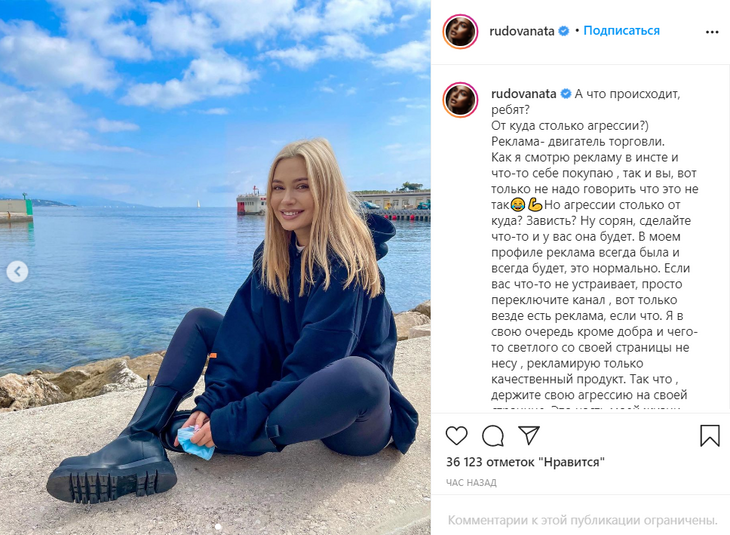This screenshot has width=730, height=535.
Task: Click the carousel indicator dots below the photo
Action: (217, 527)
